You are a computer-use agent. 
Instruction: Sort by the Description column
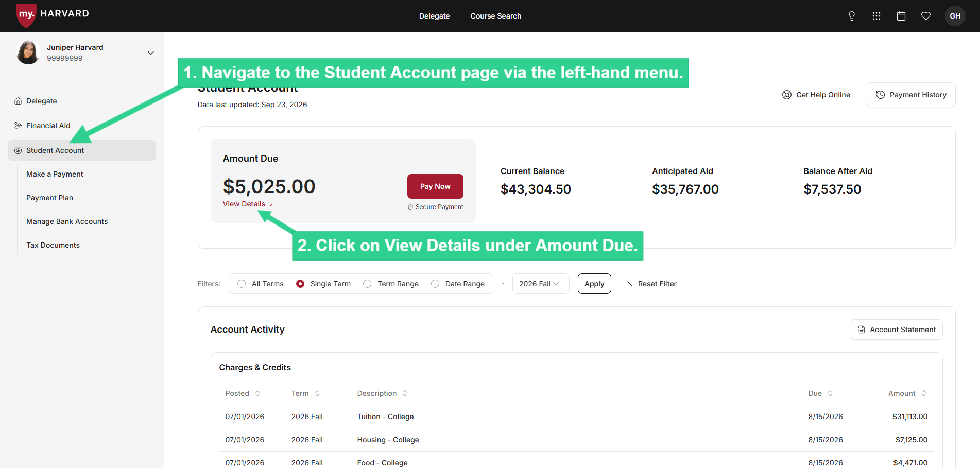pos(382,393)
